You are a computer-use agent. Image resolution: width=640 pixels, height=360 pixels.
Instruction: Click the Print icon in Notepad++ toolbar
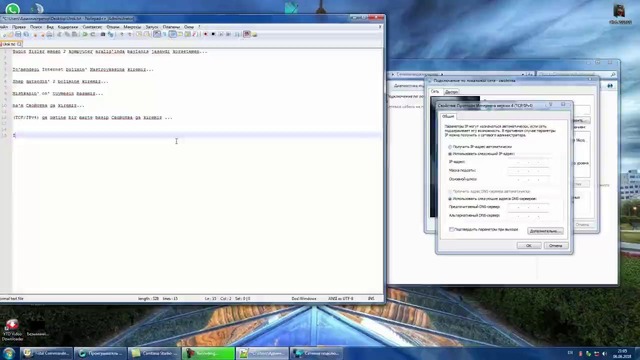pyautogui.click(x=49, y=34)
